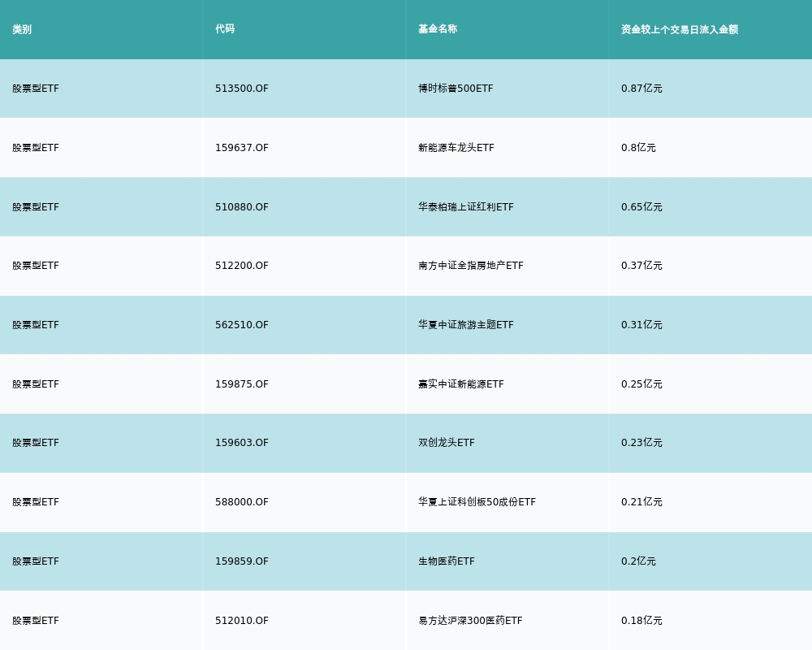
Task: Select inflow value 0.31亿元
Action: pyautogui.click(x=641, y=325)
